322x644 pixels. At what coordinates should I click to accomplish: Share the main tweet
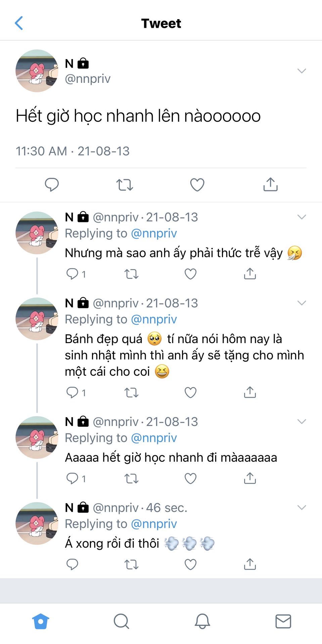point(270,184)
